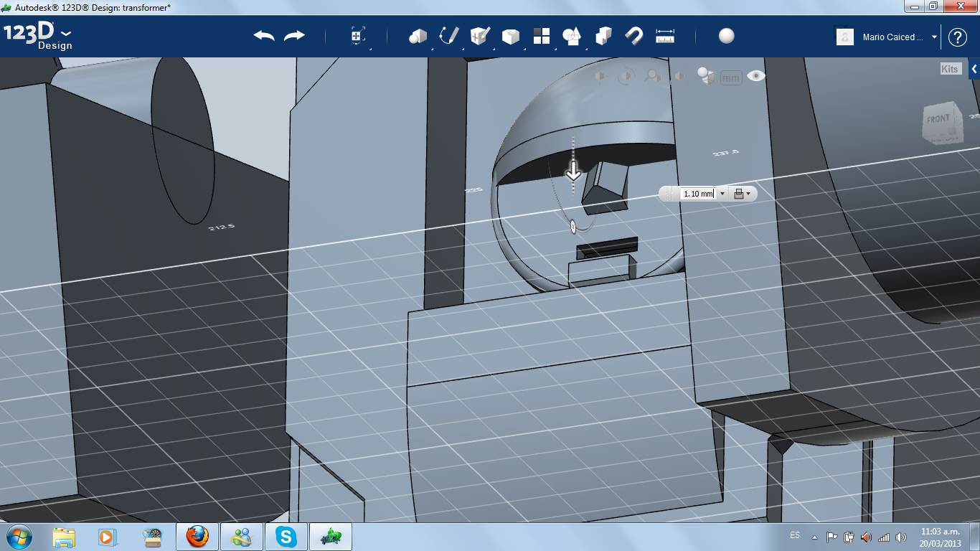Open the taskbar clock showing 11:03 a.m.
This screenshot has height=551, width=980.
tap(940, 537)
